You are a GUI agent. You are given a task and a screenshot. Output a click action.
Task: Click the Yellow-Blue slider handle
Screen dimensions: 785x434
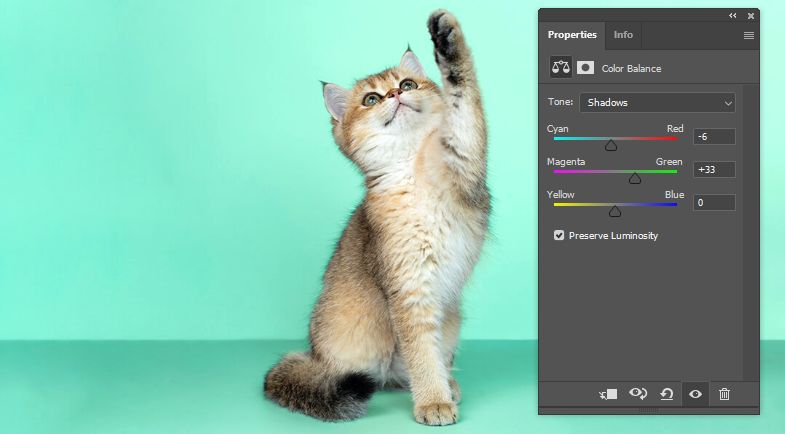click(x=615, y=211)
